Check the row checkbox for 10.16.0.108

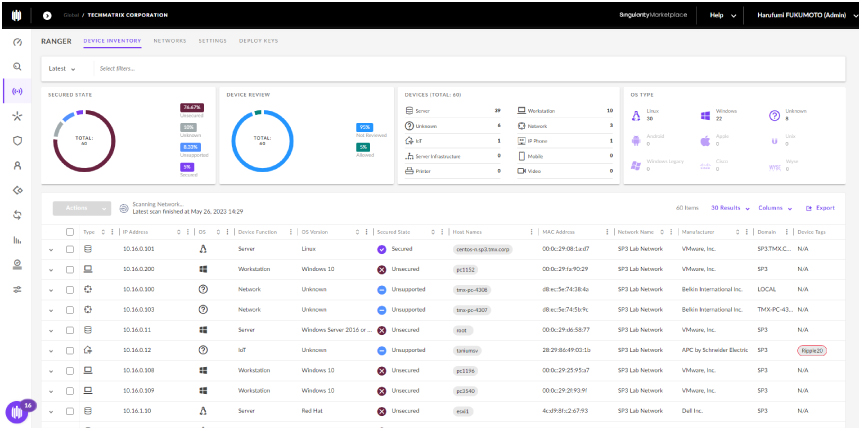click(70, 371)
